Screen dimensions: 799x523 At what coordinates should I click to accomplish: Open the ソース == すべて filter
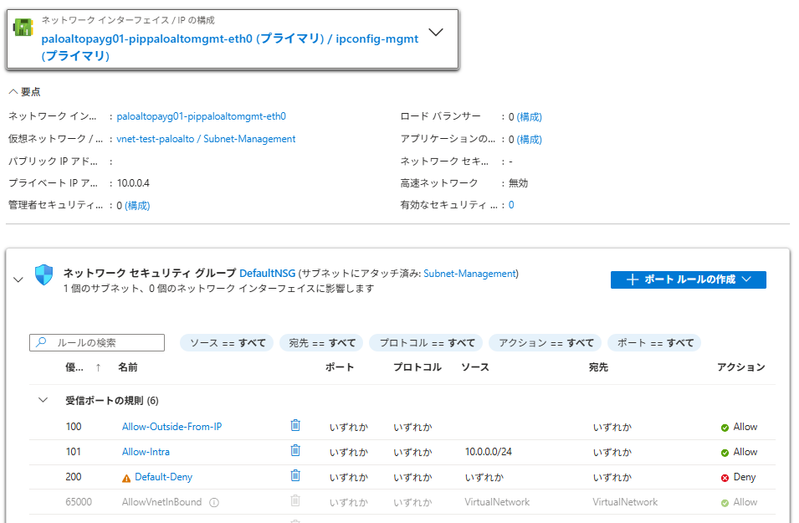227,343
